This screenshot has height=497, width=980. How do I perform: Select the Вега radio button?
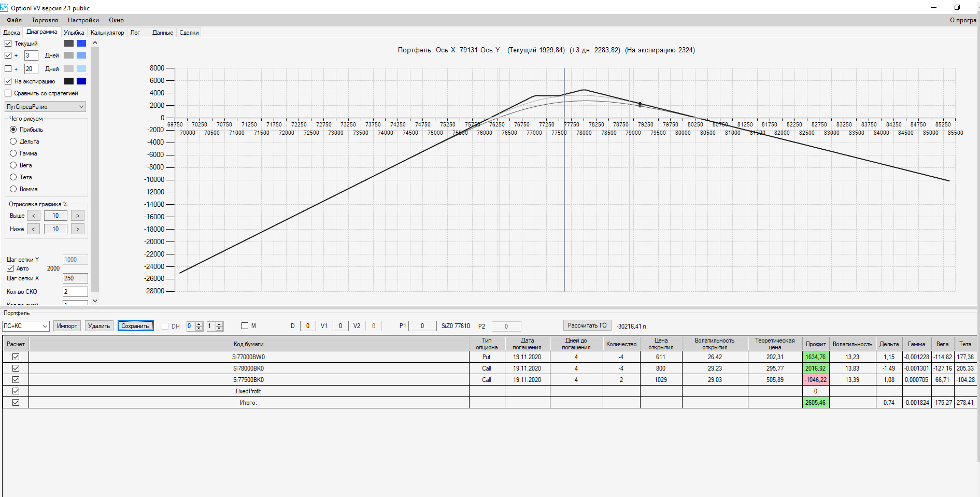click(13, 165)
